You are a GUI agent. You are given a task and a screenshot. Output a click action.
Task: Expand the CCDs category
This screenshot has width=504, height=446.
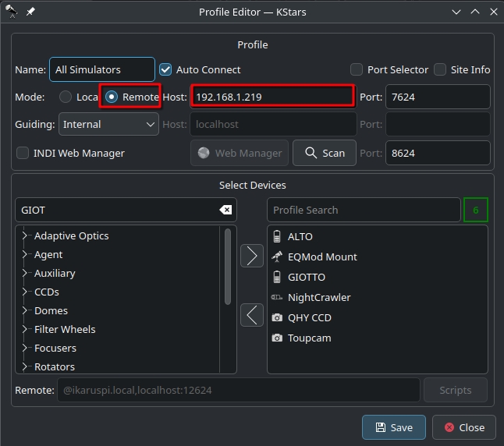25,292
